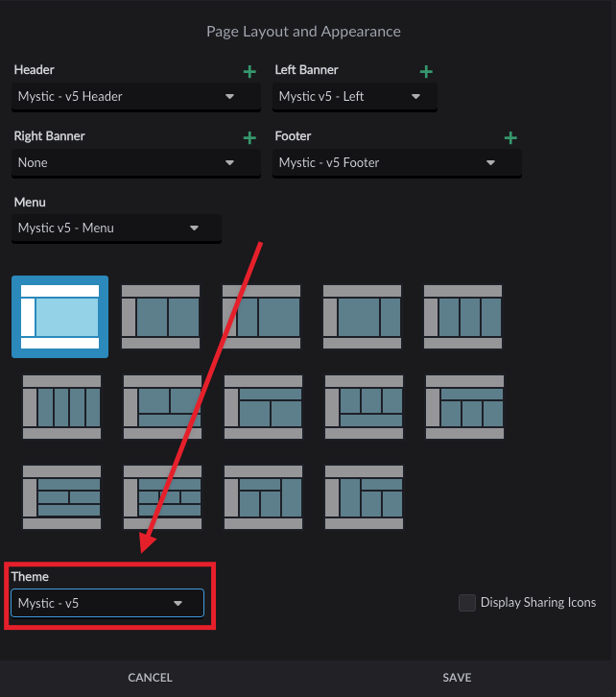616x697 pixels.
Task: Select layout with tall left column and split right
Action: pos(364,497)
